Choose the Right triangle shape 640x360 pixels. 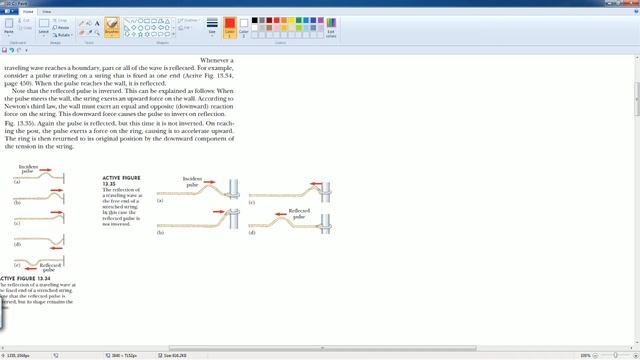click(127, 28)
